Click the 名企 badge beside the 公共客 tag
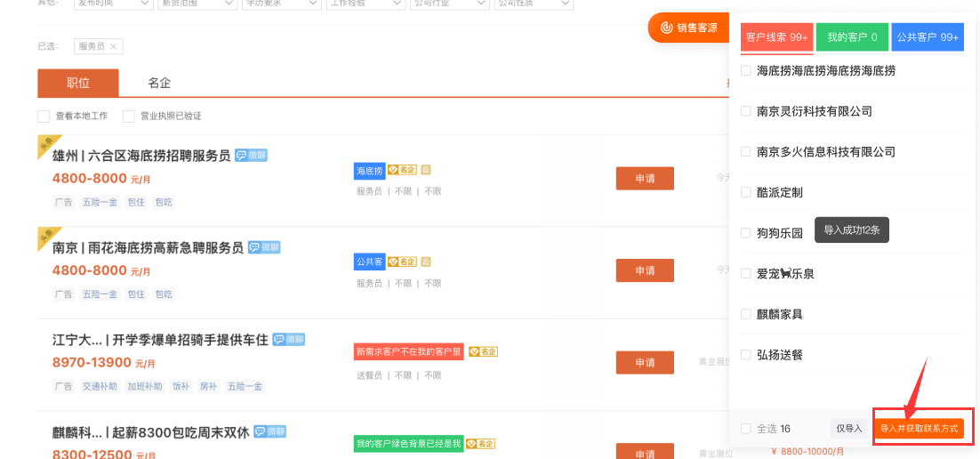The width and height of the screenshot is (980, 459). pos(402,262)
